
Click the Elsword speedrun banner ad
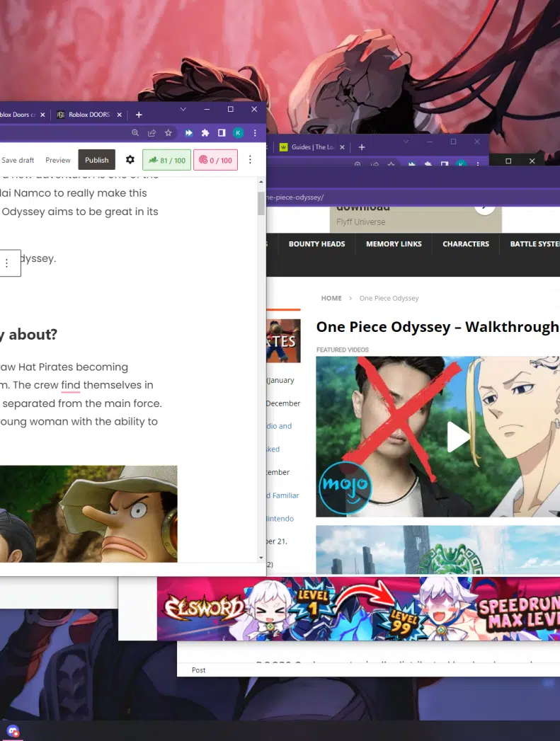point(358,609)
